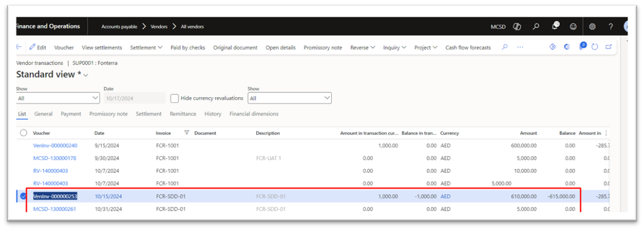Click the Date field showing 10/17/2024

[135, 98]
